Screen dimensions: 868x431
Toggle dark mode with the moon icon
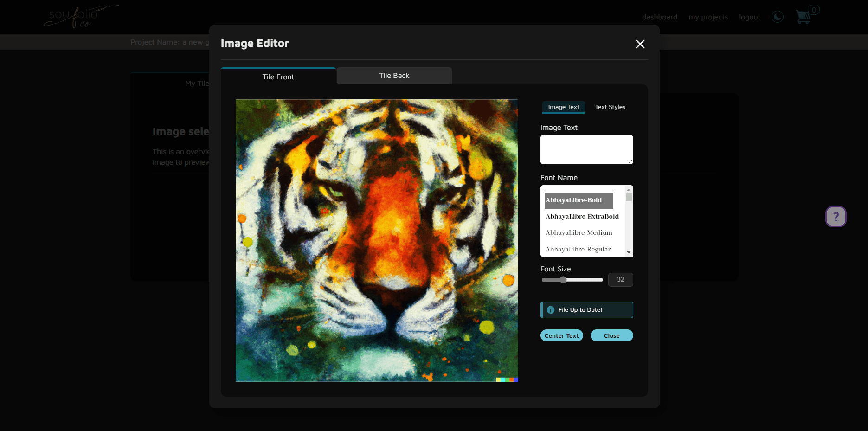tap(777, 17)
